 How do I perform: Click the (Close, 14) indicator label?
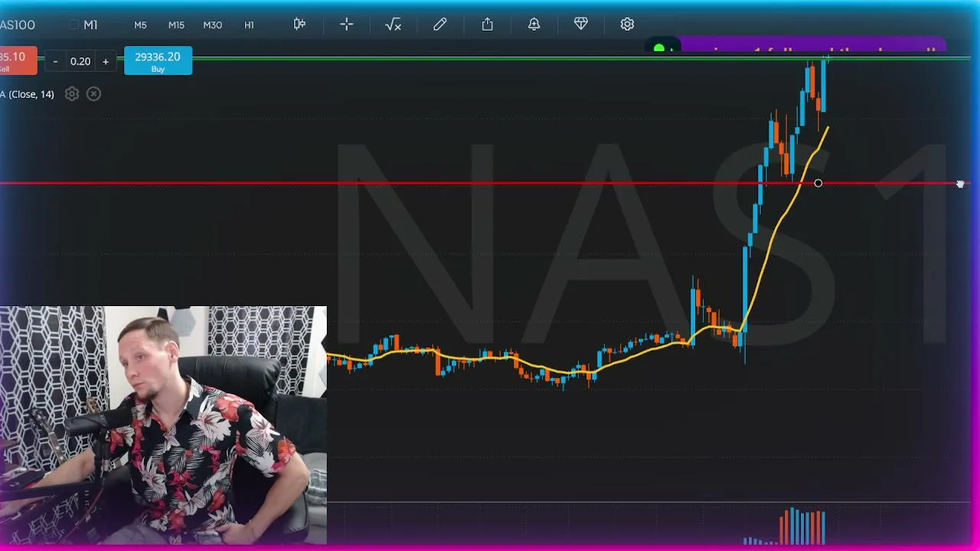click(28, 94)
